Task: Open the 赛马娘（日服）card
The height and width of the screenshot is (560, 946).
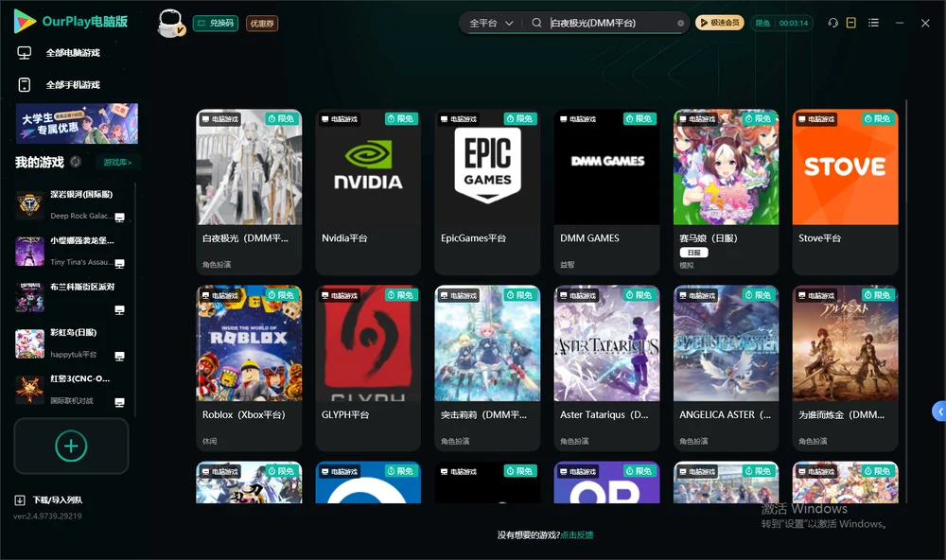Action: click(727, 192)
